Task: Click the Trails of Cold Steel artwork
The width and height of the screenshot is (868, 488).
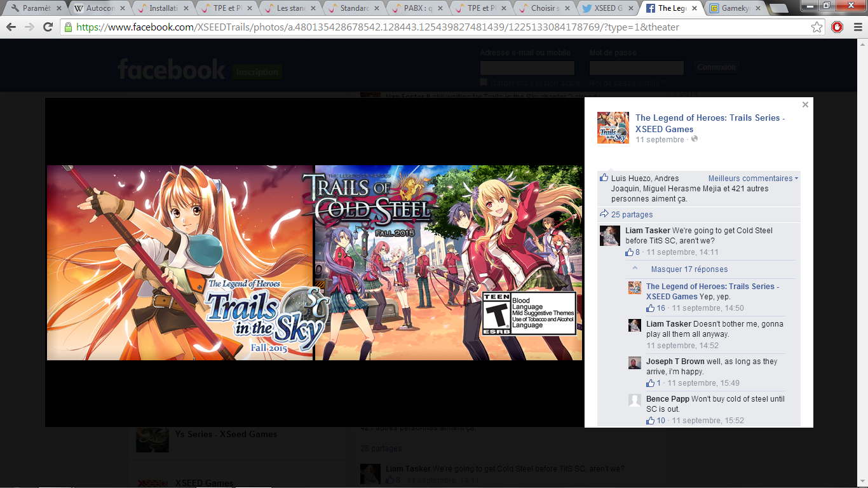Action: [x=449, y=262]
